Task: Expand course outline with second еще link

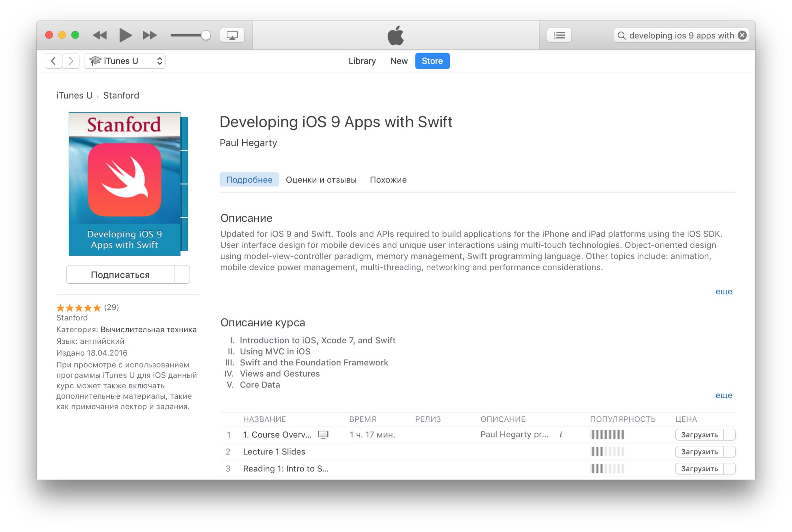Action: pyautogui.click(x=723, y=395)
